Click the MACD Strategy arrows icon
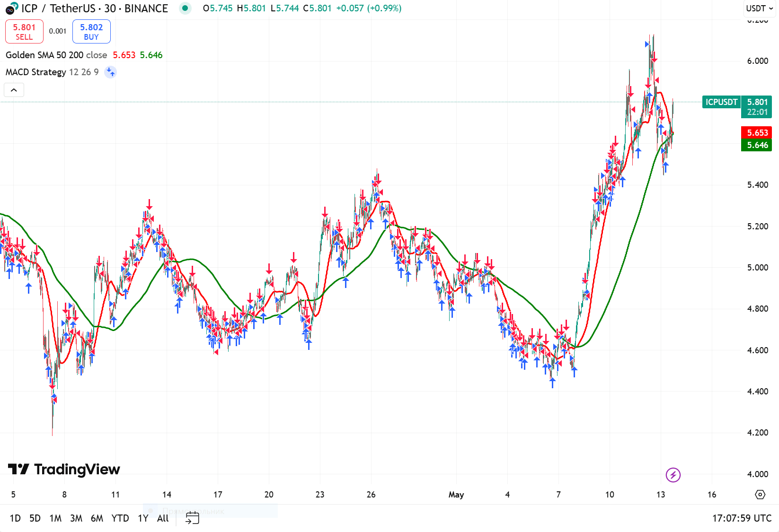 [x=110, y=72]
